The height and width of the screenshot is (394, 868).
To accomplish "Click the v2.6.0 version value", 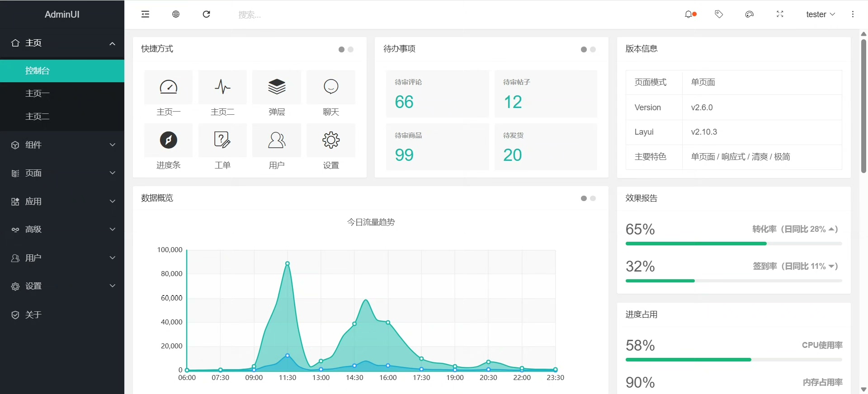I will pos(702,108).
